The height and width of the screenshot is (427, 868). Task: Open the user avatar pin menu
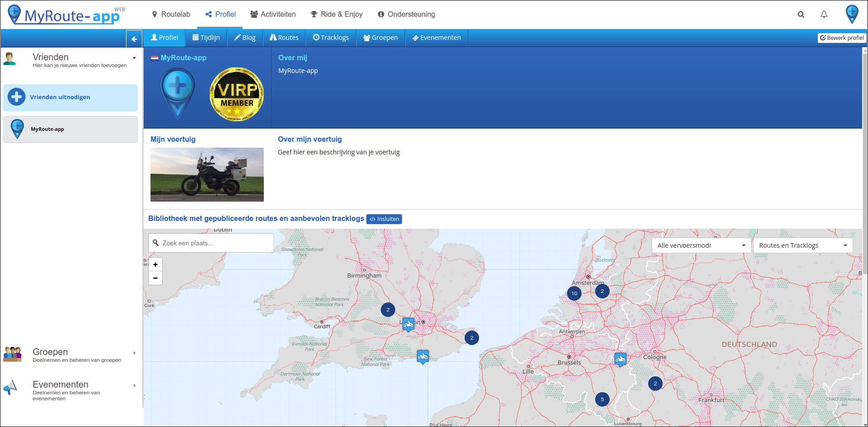coord(852,14)
